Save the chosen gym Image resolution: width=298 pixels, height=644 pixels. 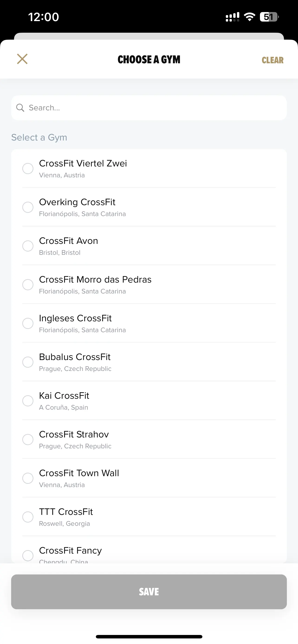click(x=149, y=592)
